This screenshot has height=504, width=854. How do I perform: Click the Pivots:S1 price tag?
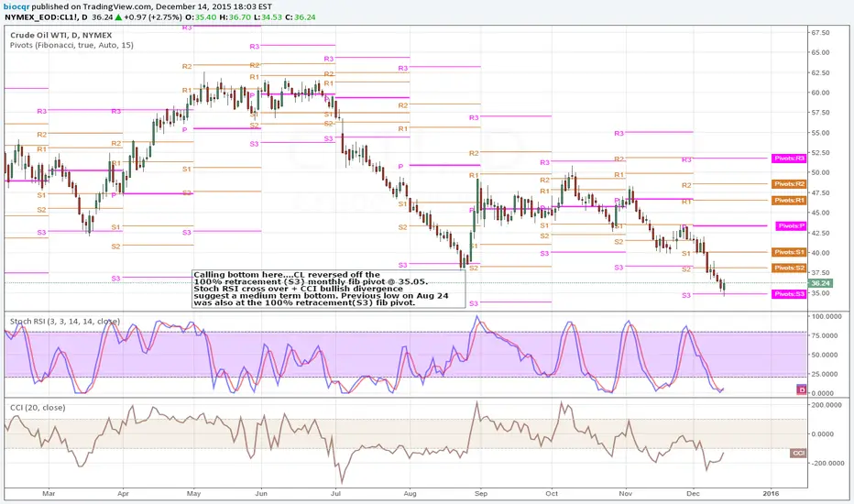point(789,252)
